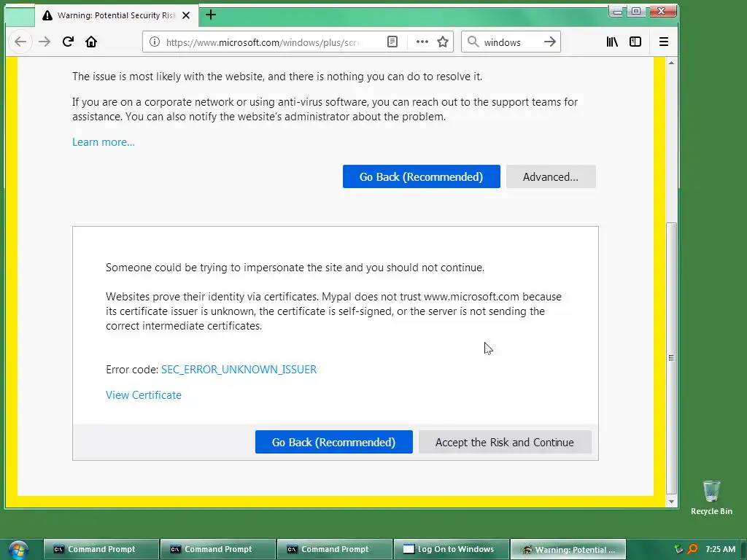Submit search with the arrow button
The height and width of the screenshot is (560, 747).
pyautogui.click(x=550, y=42)
